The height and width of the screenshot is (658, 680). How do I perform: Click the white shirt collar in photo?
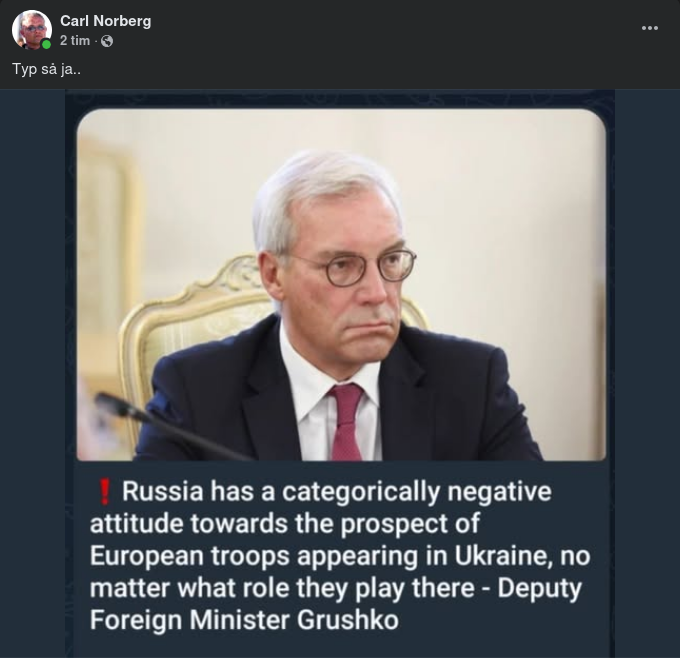click(x=310, y=380)
